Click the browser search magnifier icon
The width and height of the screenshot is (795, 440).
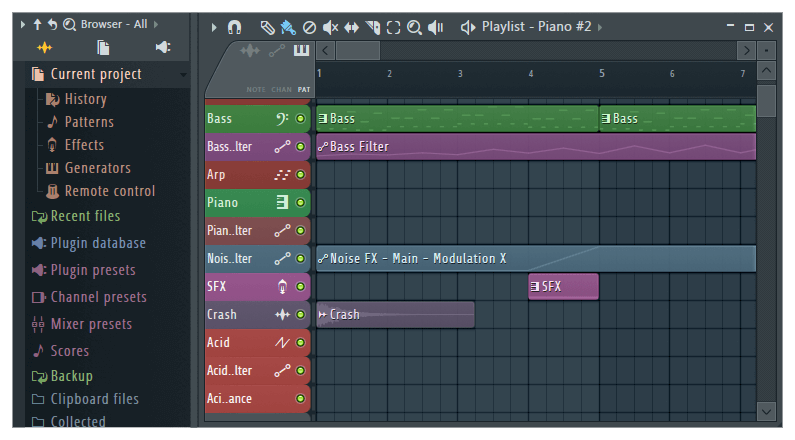pyautogui.click(x=69, y=23)
